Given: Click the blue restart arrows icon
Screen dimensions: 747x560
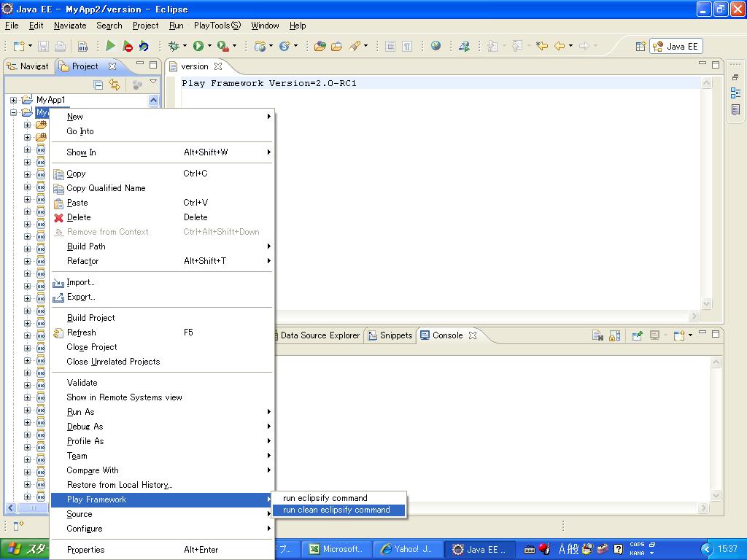Looking at the screenshot, I should pos(144,46).
